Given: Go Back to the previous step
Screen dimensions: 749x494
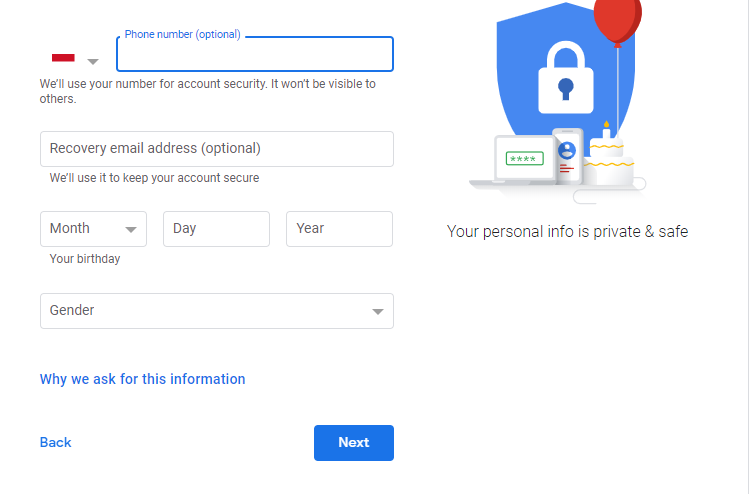Looking at the screenshot, I should click(55, 442).
